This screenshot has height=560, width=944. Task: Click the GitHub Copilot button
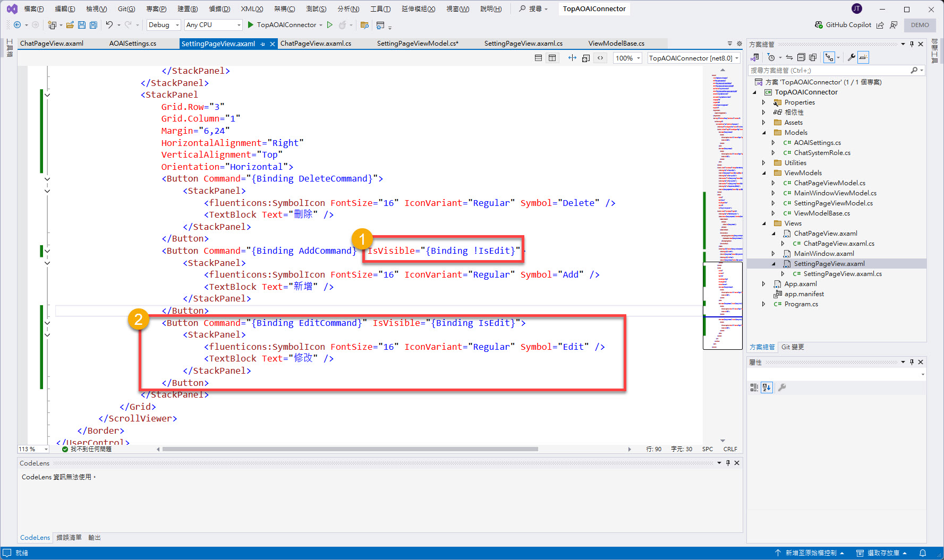coord(843,25)
